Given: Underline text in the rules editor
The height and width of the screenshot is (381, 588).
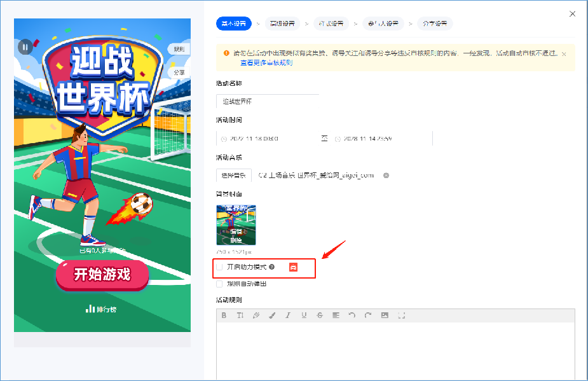Looking at the screenshot, I should click(x=304, y=315).
